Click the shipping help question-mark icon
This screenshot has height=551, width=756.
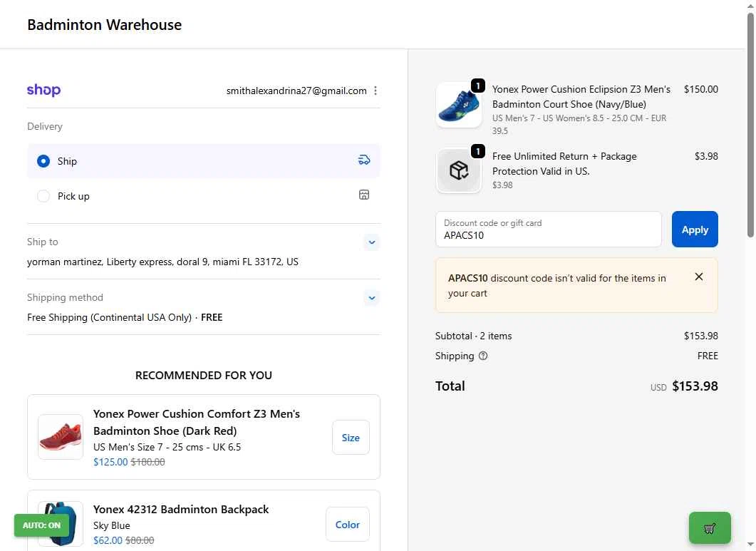click(x=483, y=356)
